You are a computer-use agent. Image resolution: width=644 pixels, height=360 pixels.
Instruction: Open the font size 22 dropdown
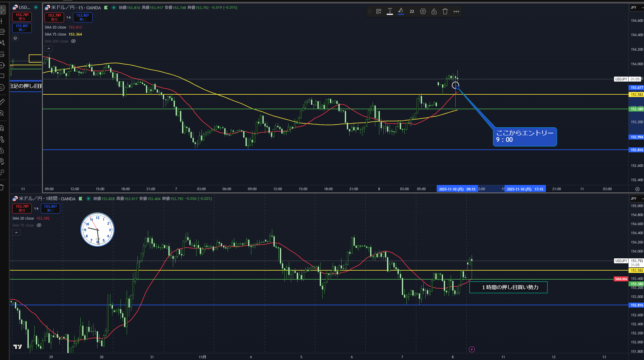[x=412, y=11]
